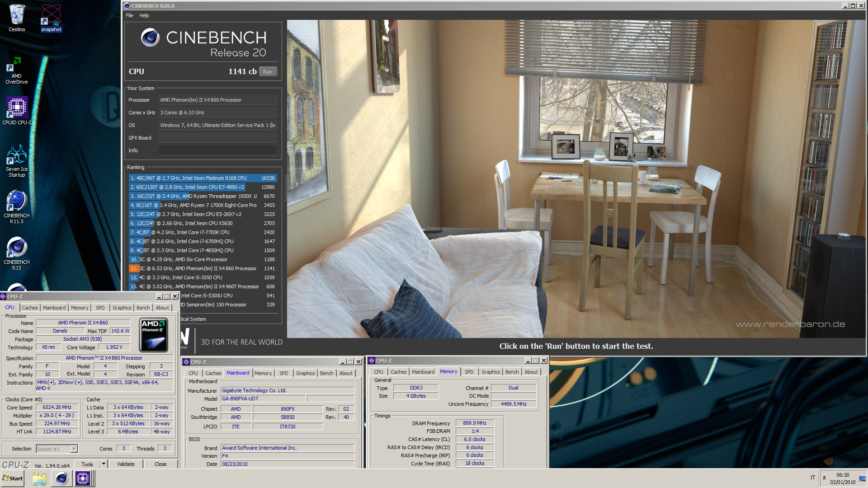This screenshot has width=868, height=488.
Task: Switch to Graphics tab in the CPU-Z Mainboard window
Action: coord(305,373)
